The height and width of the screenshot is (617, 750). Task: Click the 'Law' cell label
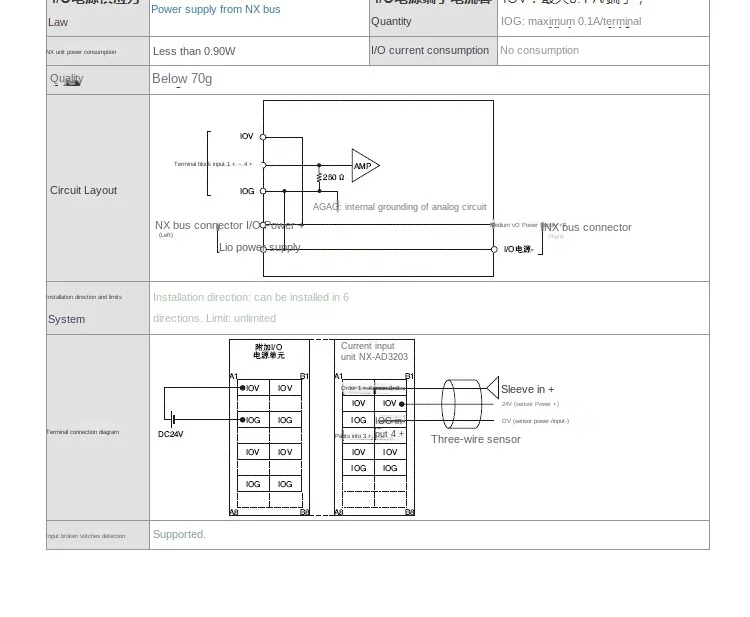pyautogui.click(x=58, y=22)
